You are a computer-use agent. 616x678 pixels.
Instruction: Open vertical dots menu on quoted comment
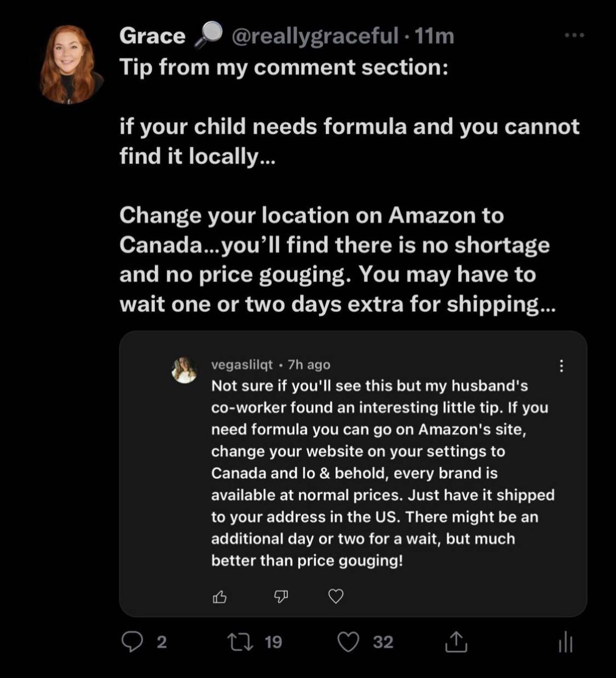pos(561,365)
